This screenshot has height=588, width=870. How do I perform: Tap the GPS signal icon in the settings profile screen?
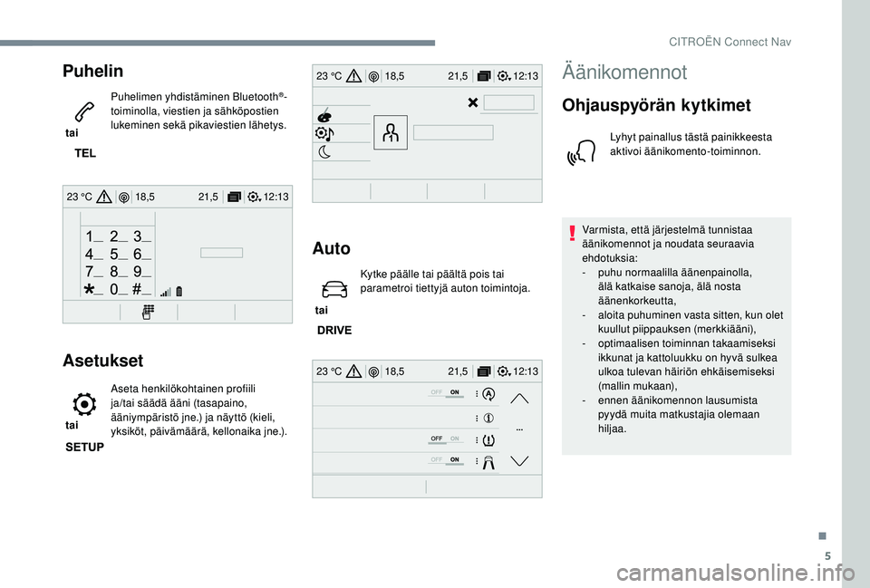tap(374, 76)
